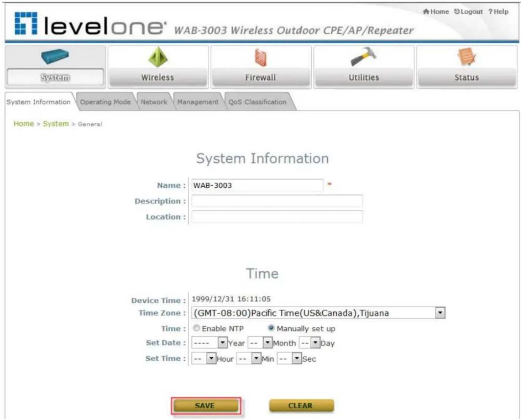Switch to the Management tab
The width and height of the screenshot is (521, 420).
tap(198, 102)
